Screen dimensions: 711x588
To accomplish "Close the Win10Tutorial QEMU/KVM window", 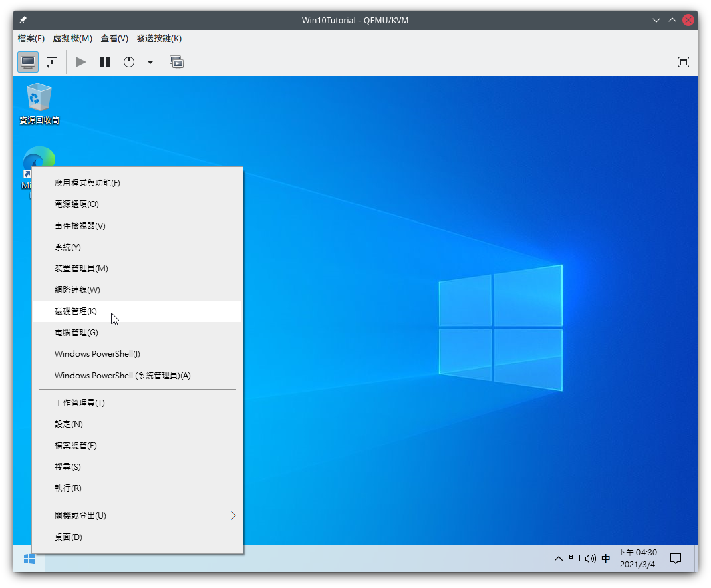I will point(688,20).
